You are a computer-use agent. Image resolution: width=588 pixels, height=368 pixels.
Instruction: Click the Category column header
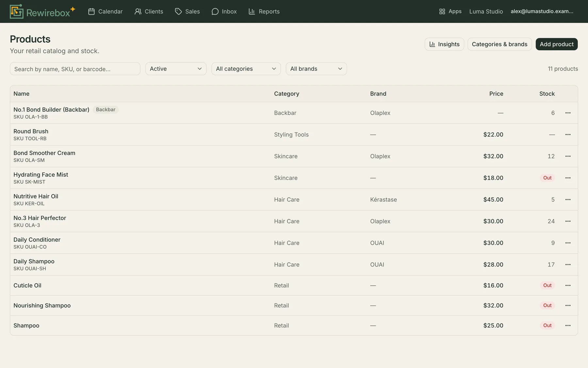pyautogui.click(x=286, y=94)
